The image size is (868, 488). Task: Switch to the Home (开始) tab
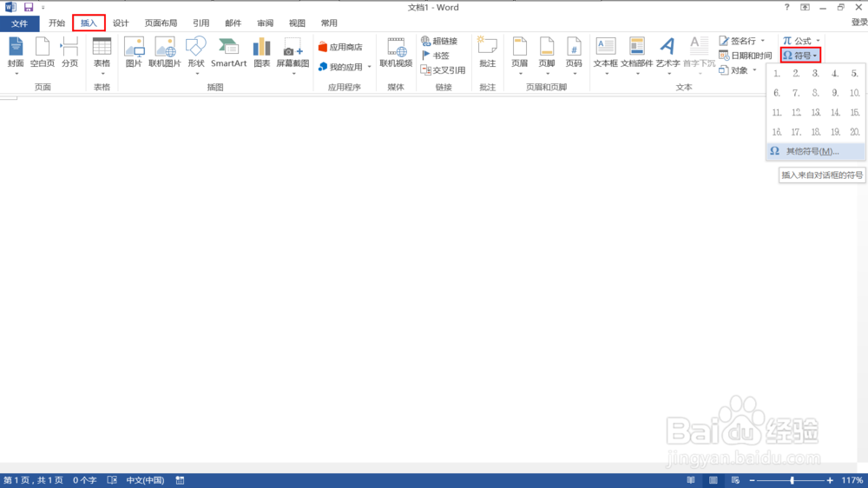56,23
